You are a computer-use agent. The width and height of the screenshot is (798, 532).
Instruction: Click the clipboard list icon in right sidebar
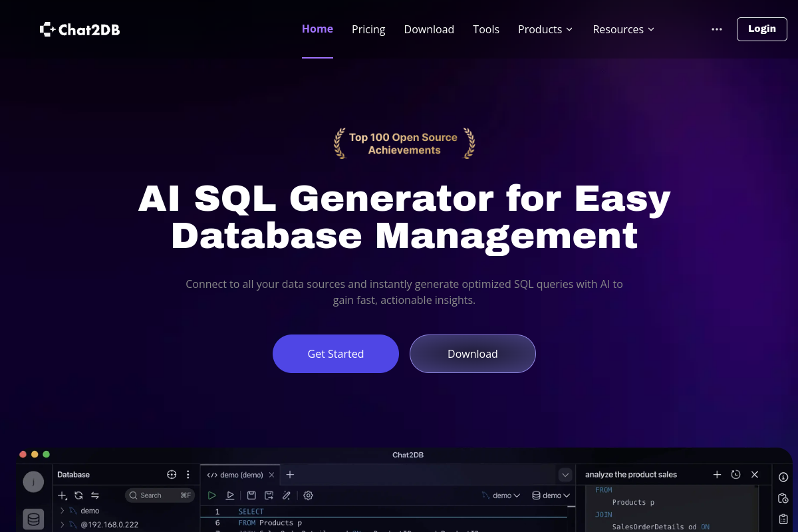783,519
